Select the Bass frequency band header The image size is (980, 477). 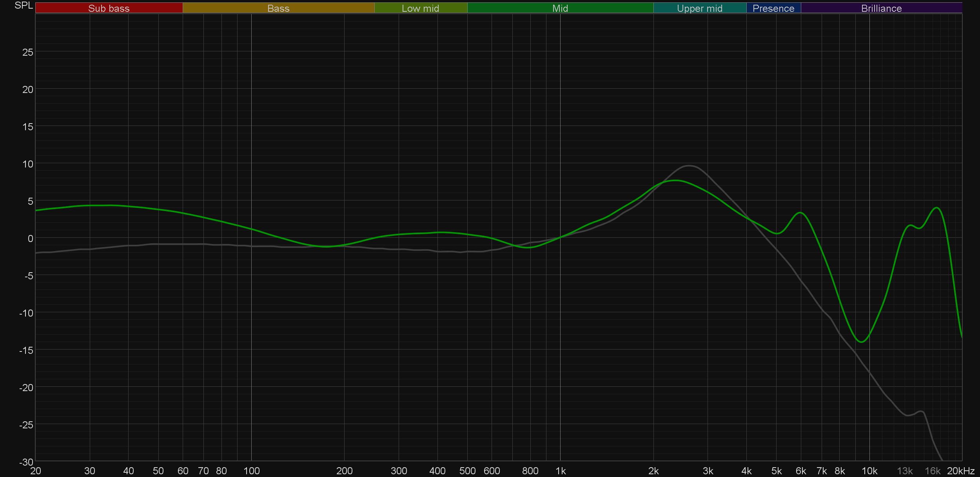pos(278,8)
